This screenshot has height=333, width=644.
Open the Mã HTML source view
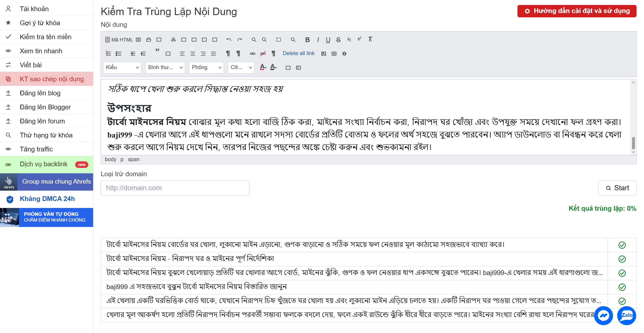tap(119, 39)
